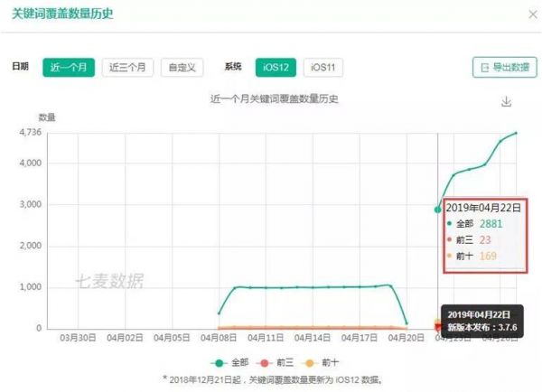Click the 导出数据 export button
Screen dimensions: 542x392
pos(500,68)
